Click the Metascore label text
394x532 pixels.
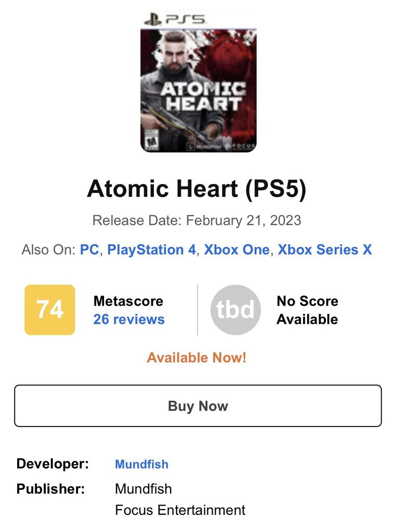128,301
